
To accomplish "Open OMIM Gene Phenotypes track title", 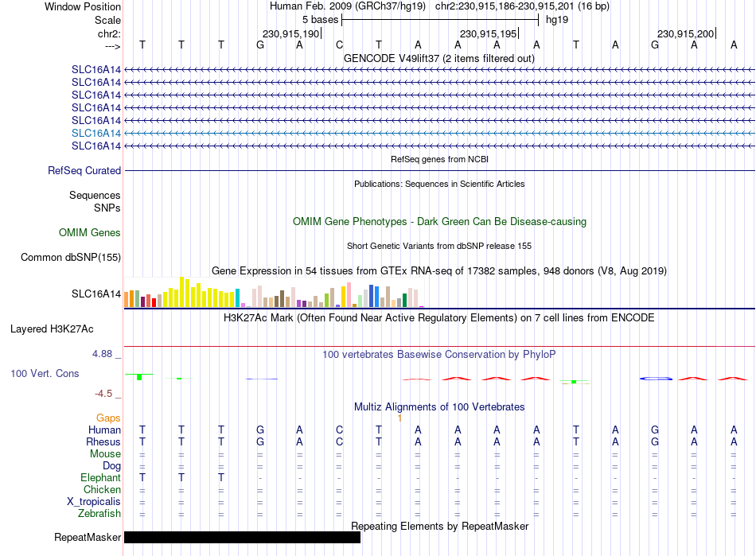I will point(439,222).
